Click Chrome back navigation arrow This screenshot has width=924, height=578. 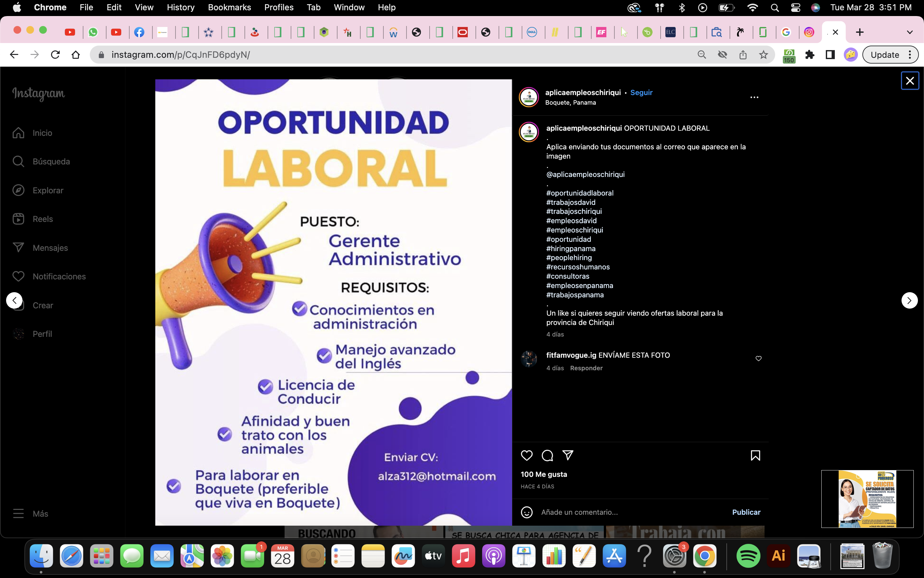[14, 55]
